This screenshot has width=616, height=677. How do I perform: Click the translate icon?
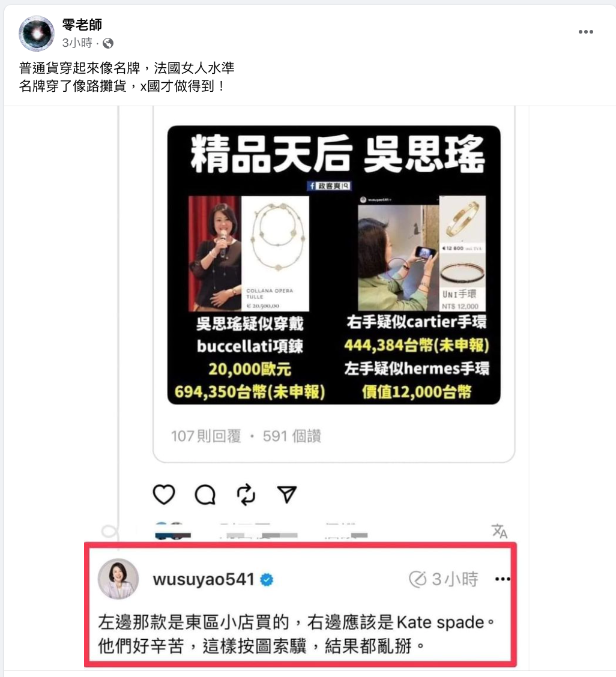coord(500,531)
